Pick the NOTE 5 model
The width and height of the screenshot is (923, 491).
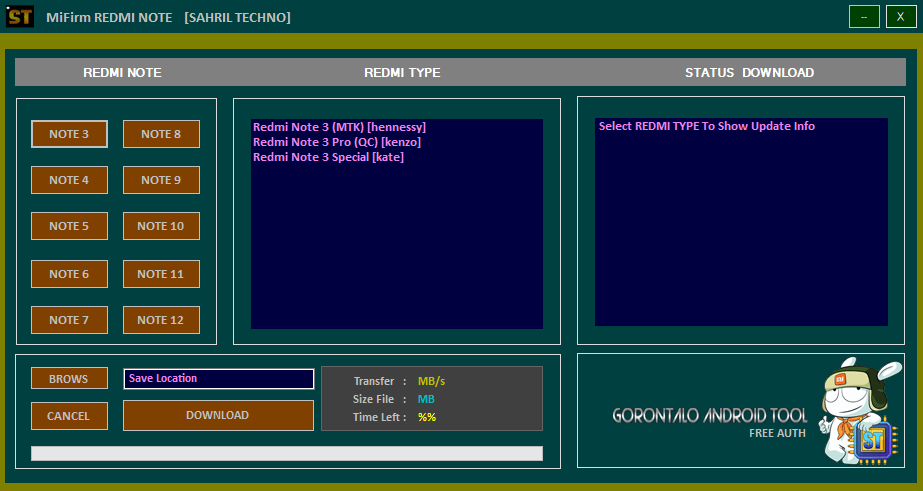click(69, 226)
